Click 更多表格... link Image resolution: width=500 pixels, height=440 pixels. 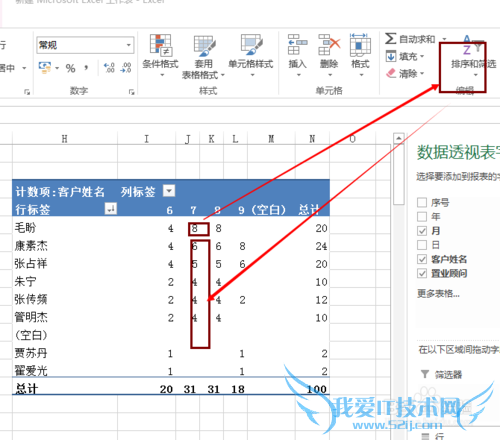(438, 294)
